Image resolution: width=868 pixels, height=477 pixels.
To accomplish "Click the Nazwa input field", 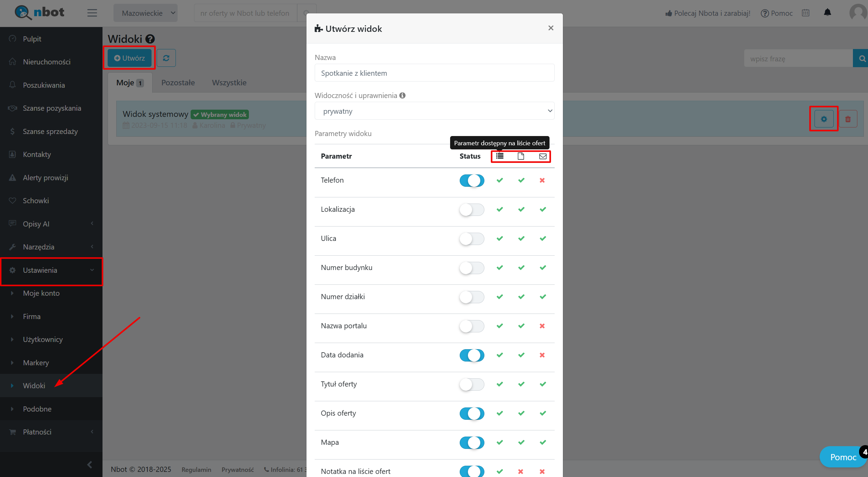I will pyautogui.click(x=434, y=73).
